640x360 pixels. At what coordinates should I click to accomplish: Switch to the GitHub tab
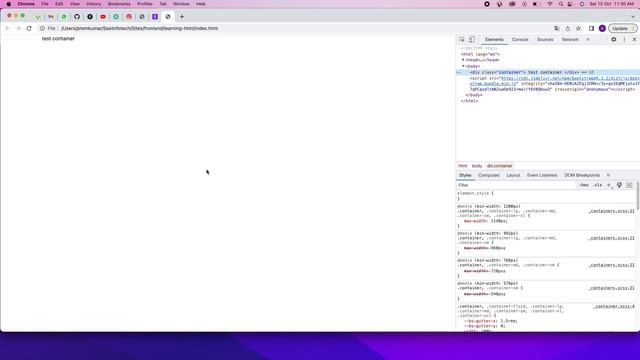click(x=77, y=17)
